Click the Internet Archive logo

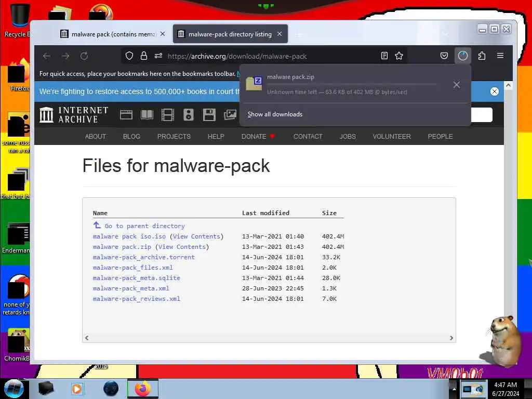point(74,115)
